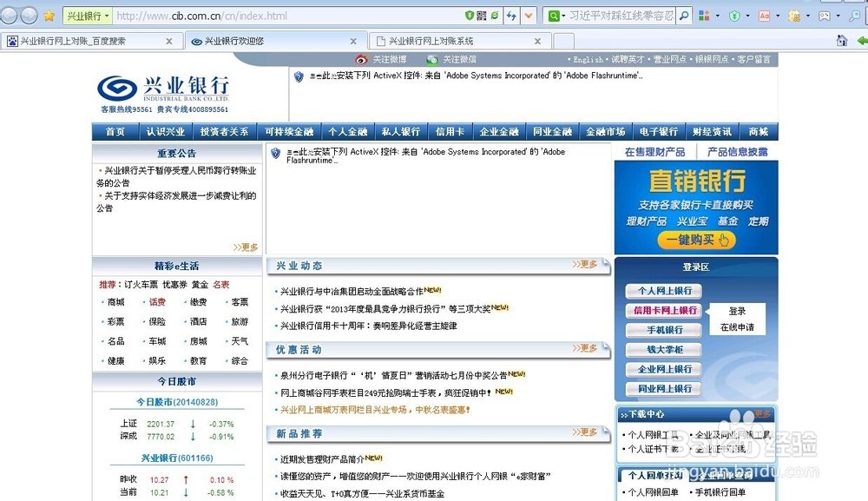Click the browser forward arrow button
The image size is (868, 501).
tap(29, 16)
